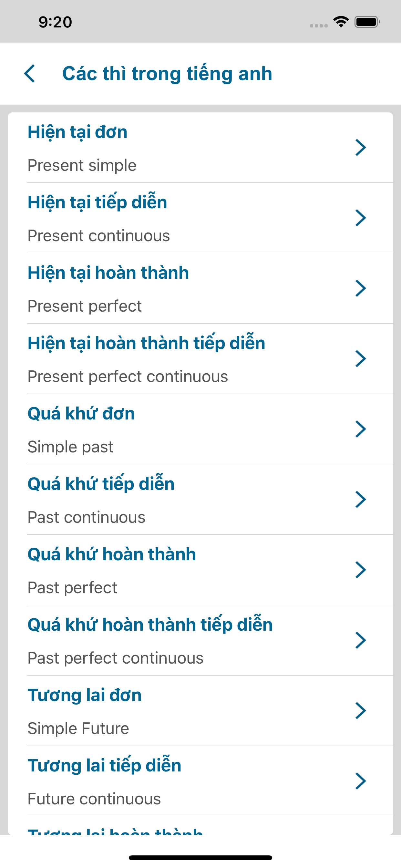Image resolution: width=401 pixels, height=868 pixels.
Task: Tap chevron beside Quá khứ tiếp diễn
Action: 361,500
